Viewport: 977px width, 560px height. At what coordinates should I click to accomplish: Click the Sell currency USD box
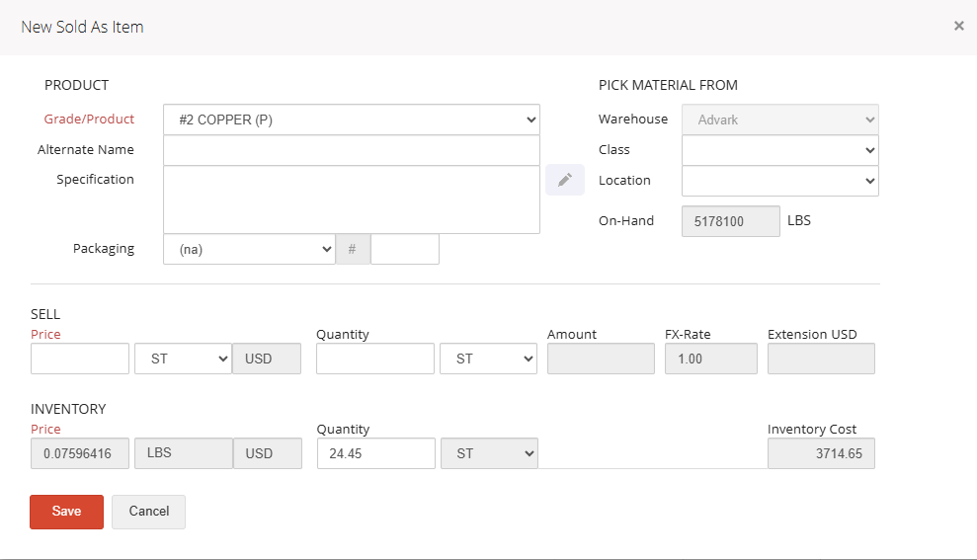click(267, 359)
